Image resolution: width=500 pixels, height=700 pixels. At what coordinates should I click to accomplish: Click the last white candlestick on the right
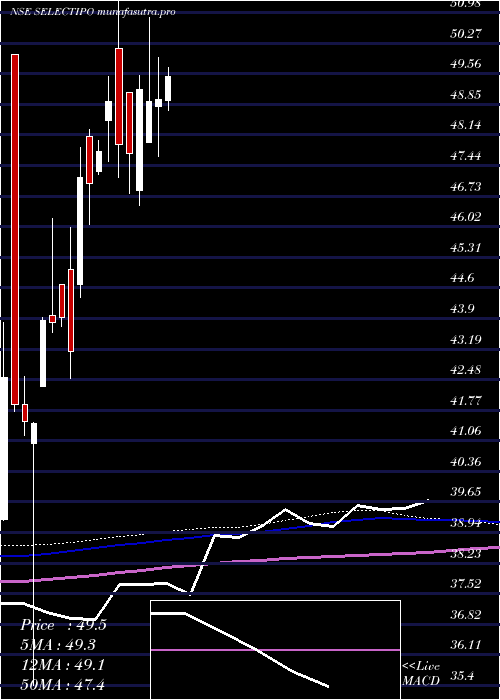point(168,88)
